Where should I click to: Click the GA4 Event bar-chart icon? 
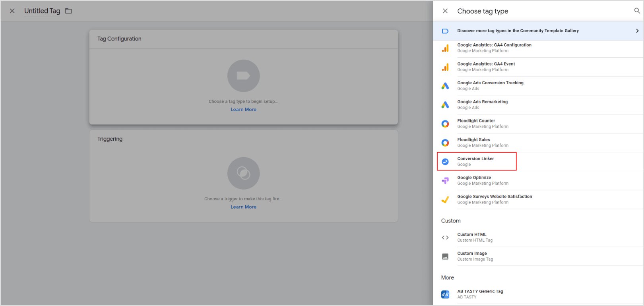445,67
